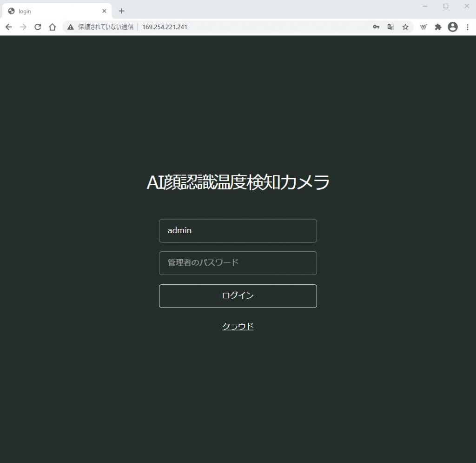
Task: Maximize the browser window
Action: coord(446,6)
